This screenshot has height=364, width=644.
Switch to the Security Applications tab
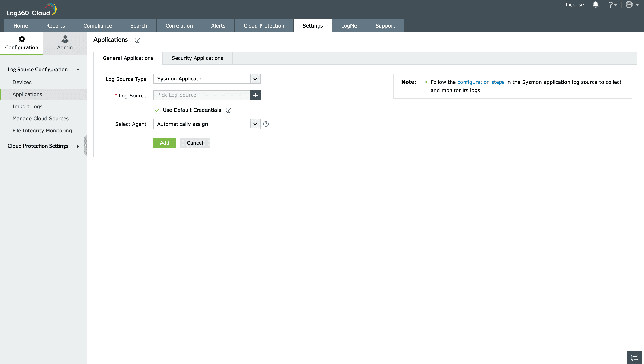pyautogui.click(x=197, y=58)
